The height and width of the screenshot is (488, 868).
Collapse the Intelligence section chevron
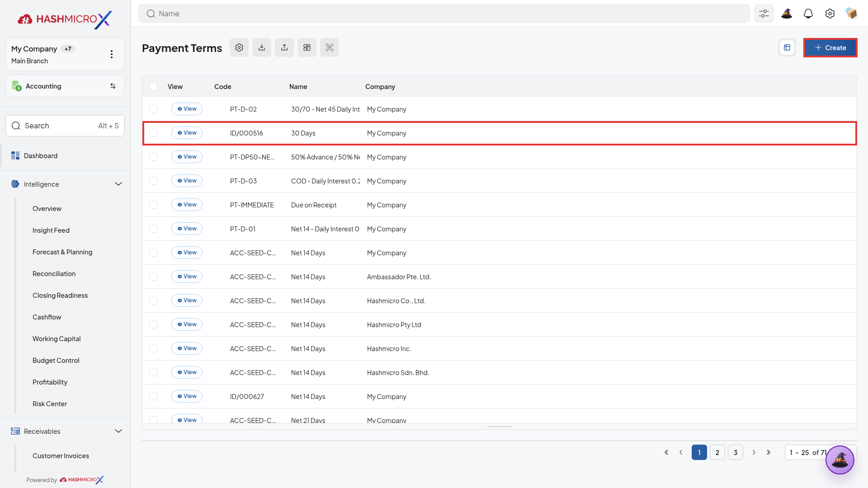[118, 184]
